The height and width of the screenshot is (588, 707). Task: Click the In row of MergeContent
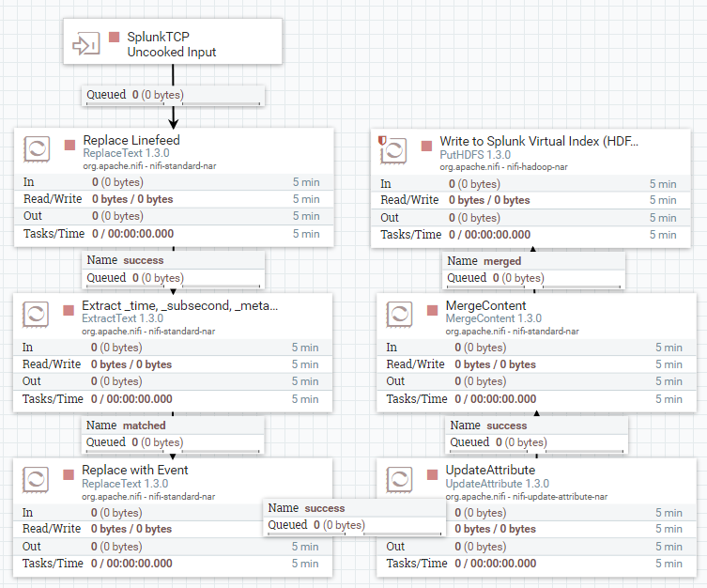coord(536,348)
